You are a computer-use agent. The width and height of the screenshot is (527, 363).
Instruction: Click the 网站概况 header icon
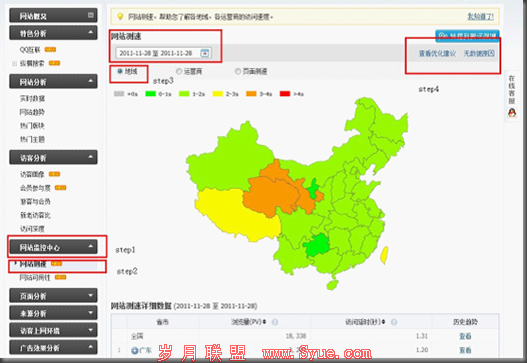90,15
